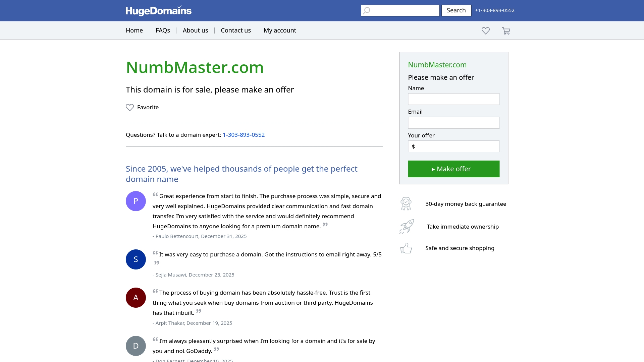The width and height of the screenshot is (644, 362).
Task: Open the shopping cart icon
Action: tap(506, 31)
